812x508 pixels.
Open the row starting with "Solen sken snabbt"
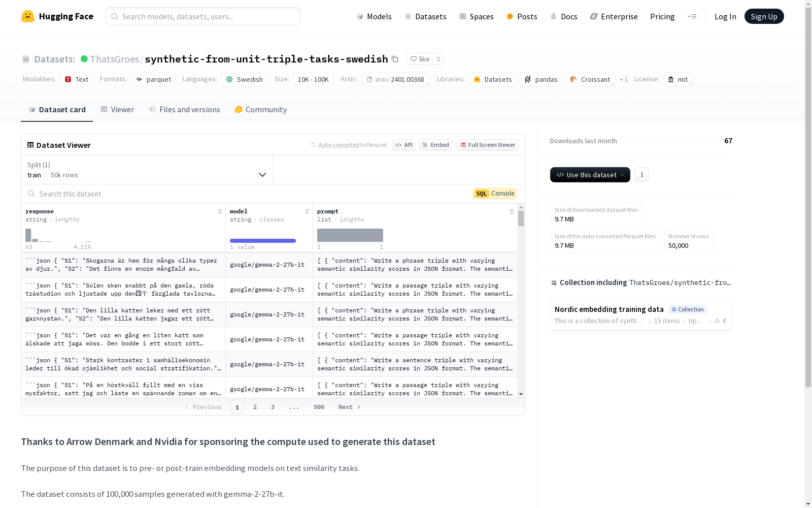tap(269, 290)
